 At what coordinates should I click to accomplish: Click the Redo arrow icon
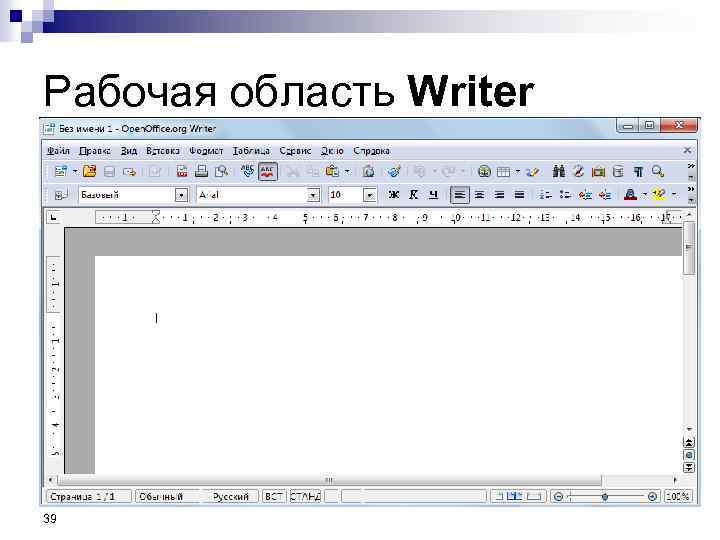click(x=448, y=172)
